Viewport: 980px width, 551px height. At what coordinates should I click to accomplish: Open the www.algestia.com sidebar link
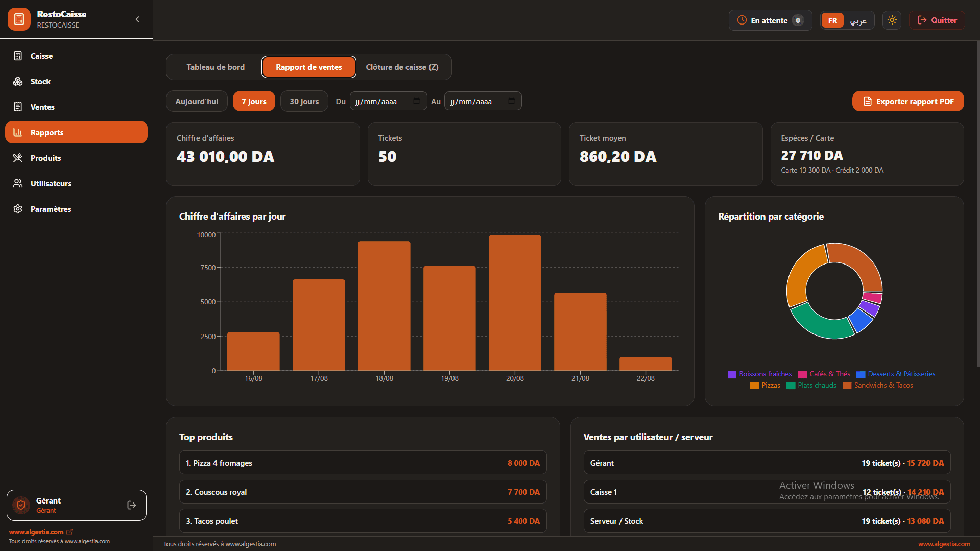pos(41,532)
